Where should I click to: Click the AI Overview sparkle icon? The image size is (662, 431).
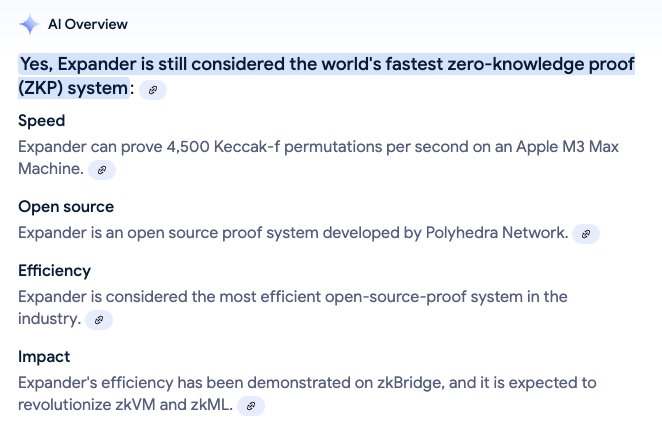[30, 24]
